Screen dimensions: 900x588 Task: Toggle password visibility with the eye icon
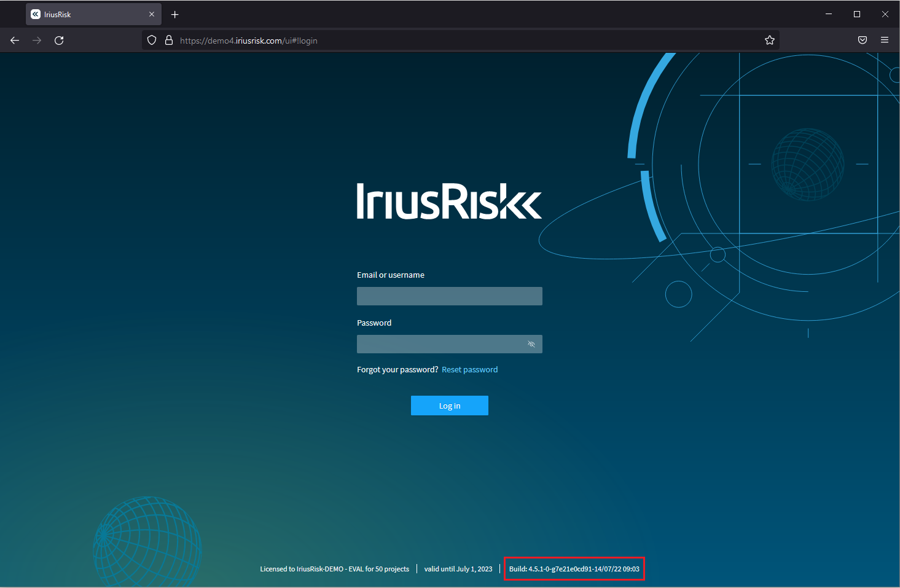[531, 344]
